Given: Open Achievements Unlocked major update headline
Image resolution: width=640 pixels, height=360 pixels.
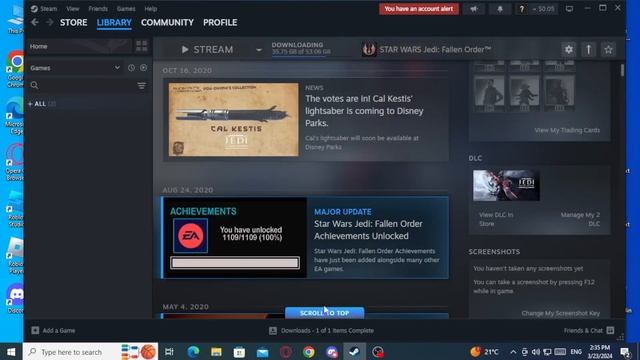Looking at the screenshot, I should pyautogui.click(x=368, y=230).
